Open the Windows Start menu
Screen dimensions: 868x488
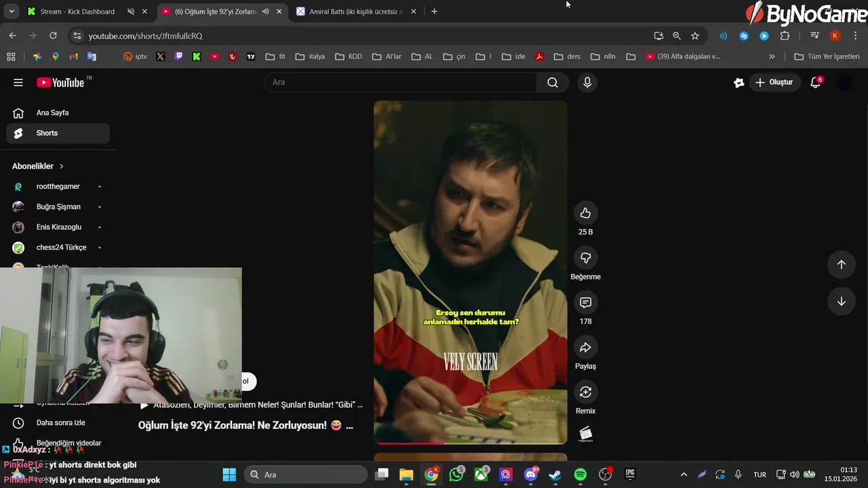pyautogui.click(x=229, y=474)
